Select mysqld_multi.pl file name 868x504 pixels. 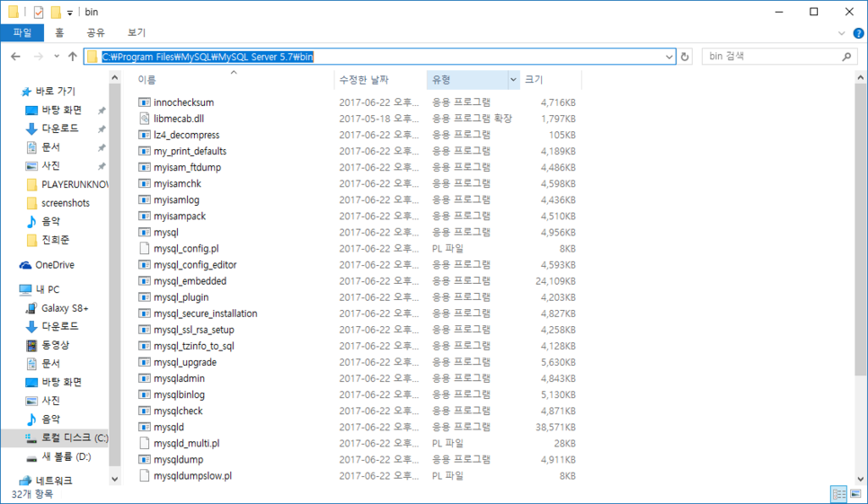pyautogui.click(x=187, y=444)
